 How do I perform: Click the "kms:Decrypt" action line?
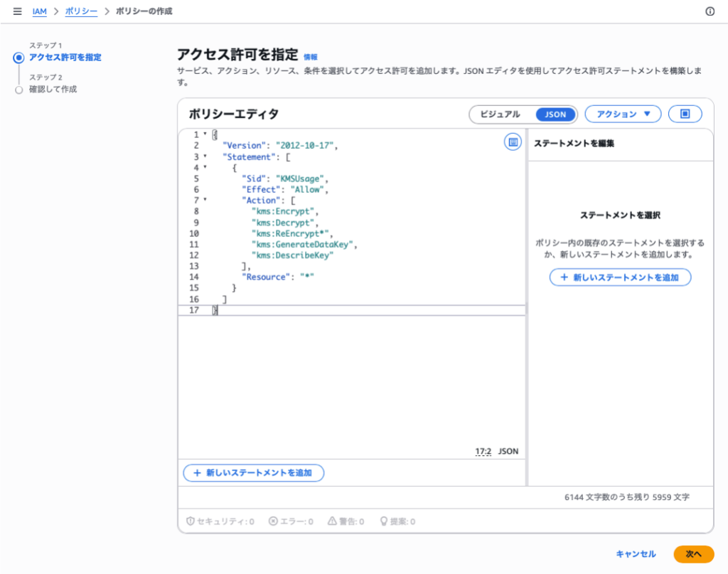pos(285,223)
